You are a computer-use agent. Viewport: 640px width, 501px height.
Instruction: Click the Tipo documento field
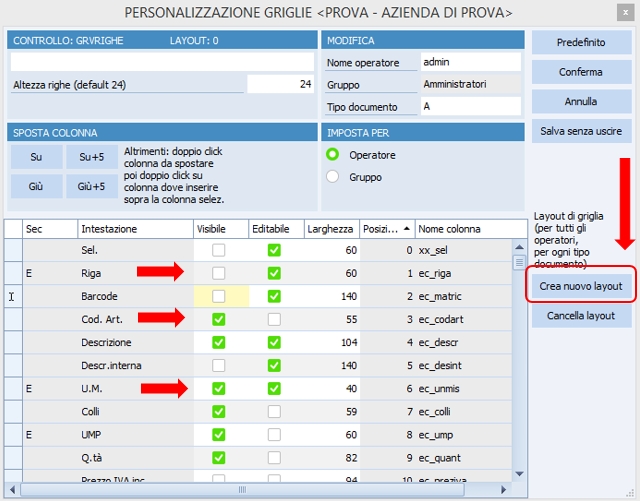[471, 107]
